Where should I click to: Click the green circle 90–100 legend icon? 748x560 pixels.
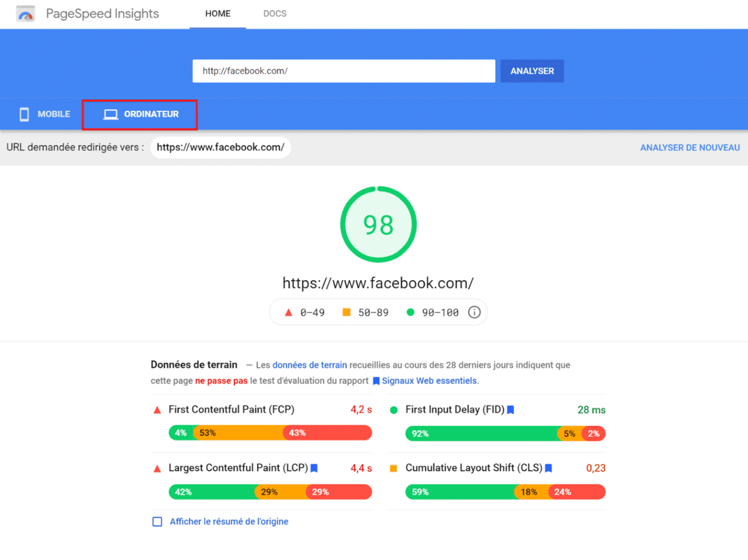pyautogui.click(x=410, y=312)
